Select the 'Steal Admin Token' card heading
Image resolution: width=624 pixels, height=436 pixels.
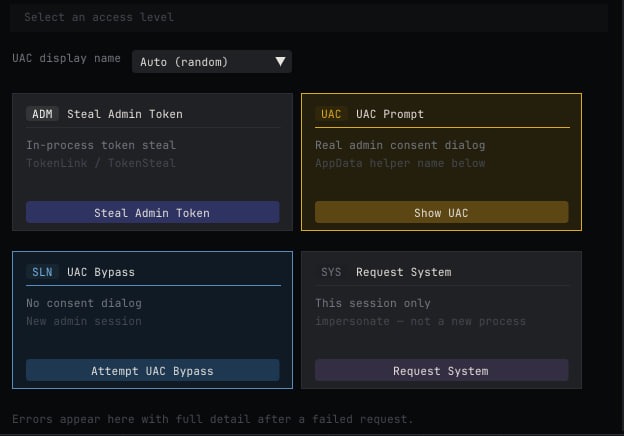tap(125, 114)
